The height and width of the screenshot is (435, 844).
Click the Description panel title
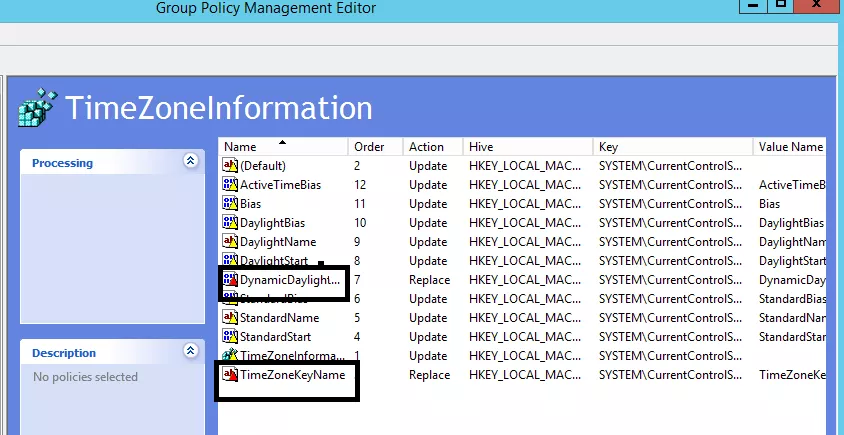(64, 353)
